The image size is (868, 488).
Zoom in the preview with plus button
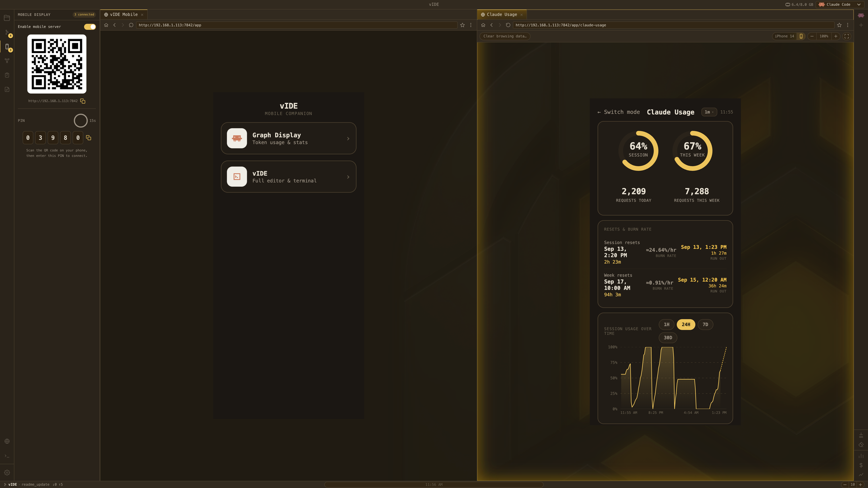click(836, 36)
